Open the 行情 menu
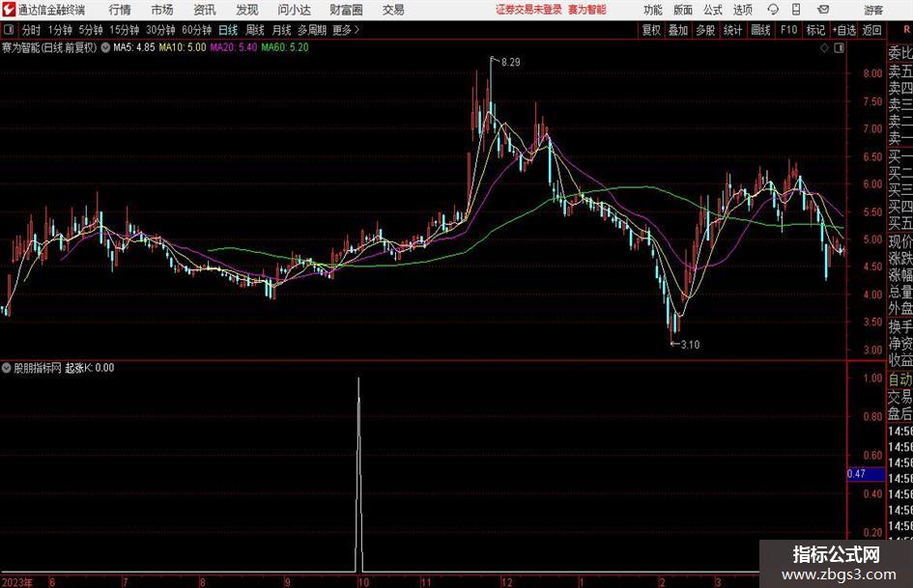 pyautogui.click(x=120, y=10)
